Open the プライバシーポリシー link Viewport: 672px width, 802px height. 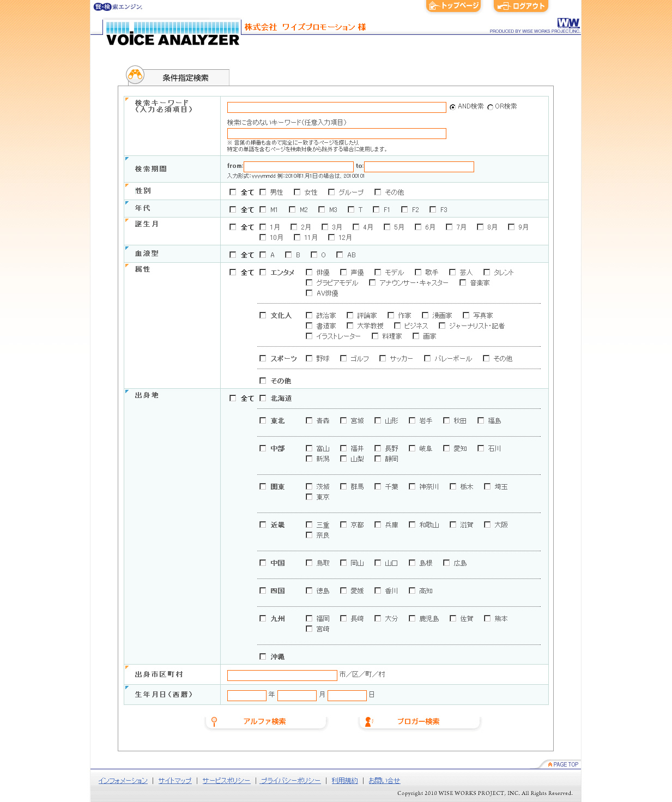click(x=290, y=781)
